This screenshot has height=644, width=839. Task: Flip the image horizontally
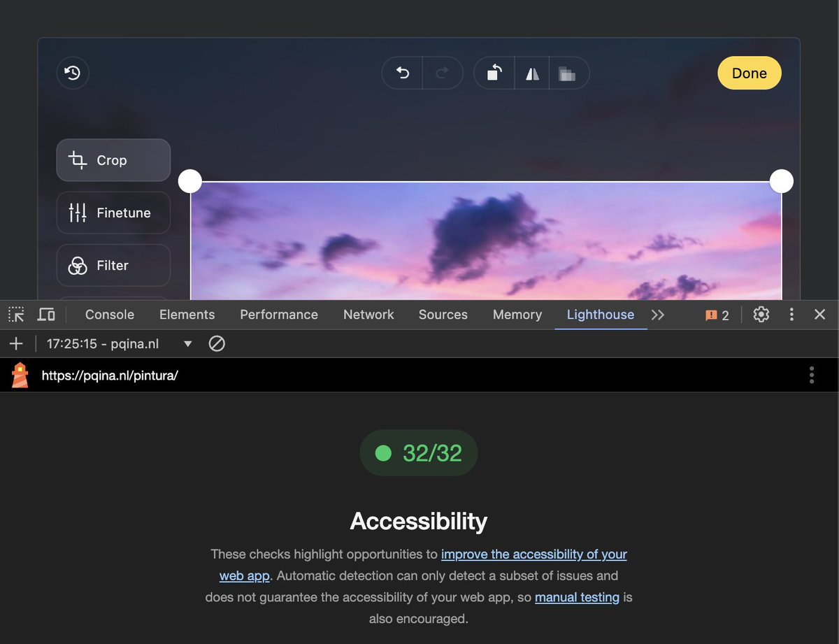(x=531, y=73)
